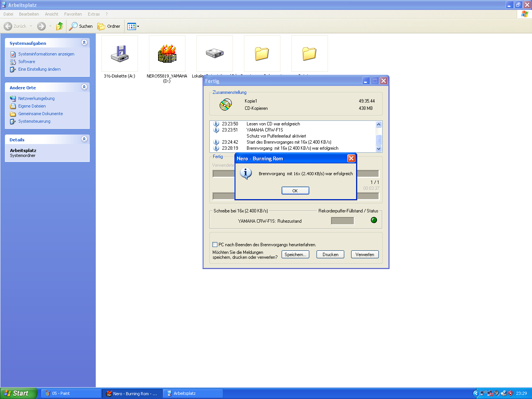This screenshot has height=399, width=532.
Task: Click the Verwerfen button
Action: (x=365, y=255)
